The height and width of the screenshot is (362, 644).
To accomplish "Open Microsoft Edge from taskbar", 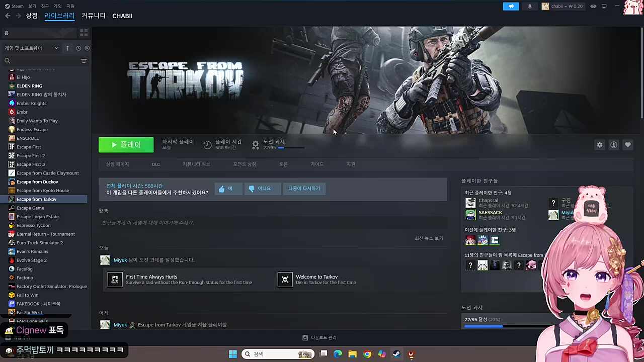I will point(338,354).
